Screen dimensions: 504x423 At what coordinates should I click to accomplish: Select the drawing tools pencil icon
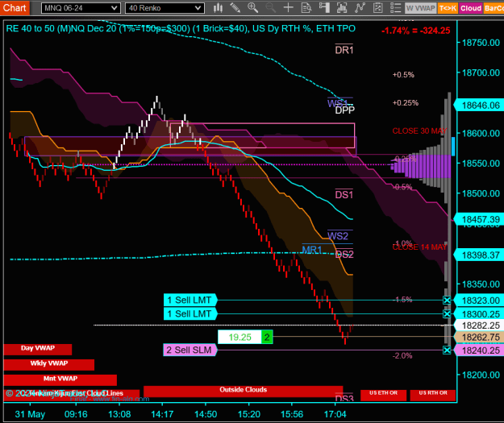pos(235,8)
